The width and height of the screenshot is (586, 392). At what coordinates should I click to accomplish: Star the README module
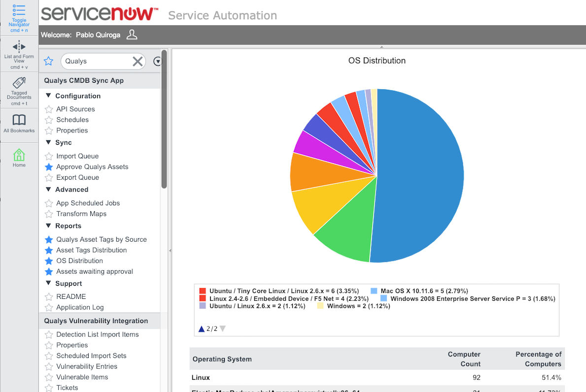(x=49, y=297)
